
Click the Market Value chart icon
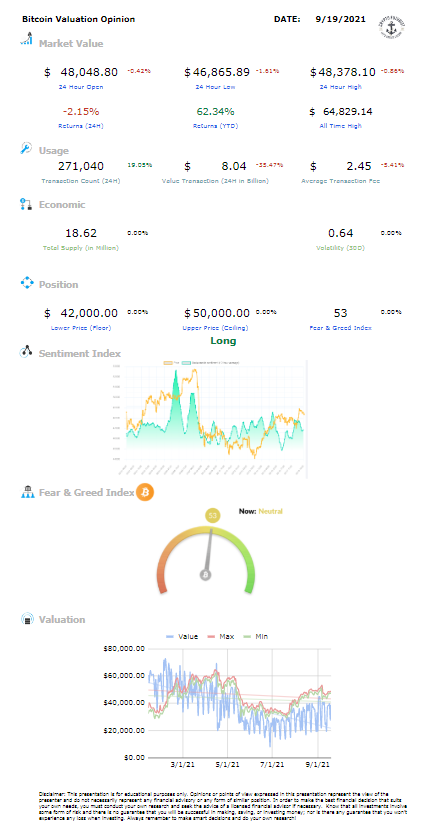pos(26,40)
